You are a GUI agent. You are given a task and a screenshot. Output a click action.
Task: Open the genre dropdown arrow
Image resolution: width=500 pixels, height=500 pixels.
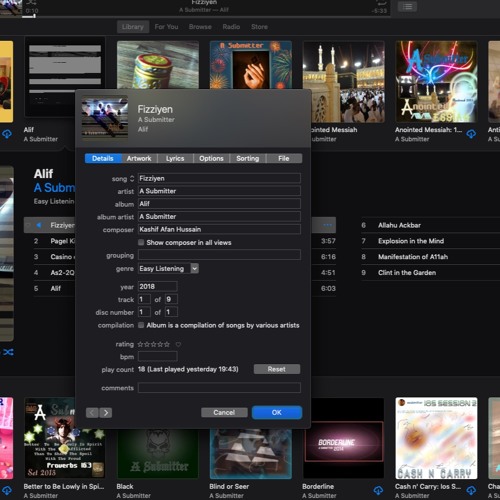(195, 268)
